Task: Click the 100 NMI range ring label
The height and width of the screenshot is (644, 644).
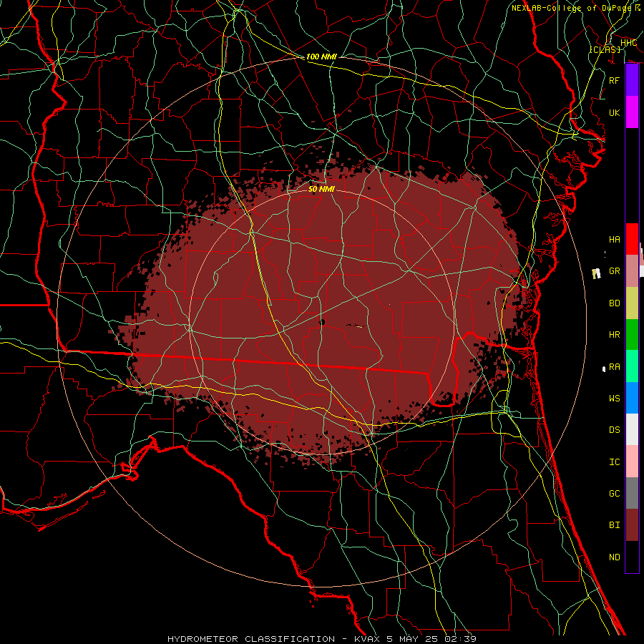Action: [x=321, y=57]
